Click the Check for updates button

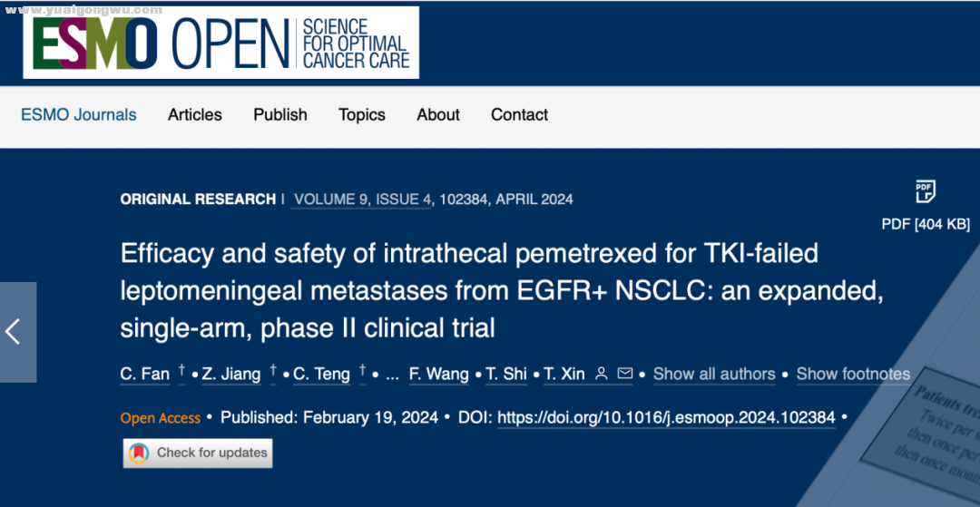tap(198, 453)
